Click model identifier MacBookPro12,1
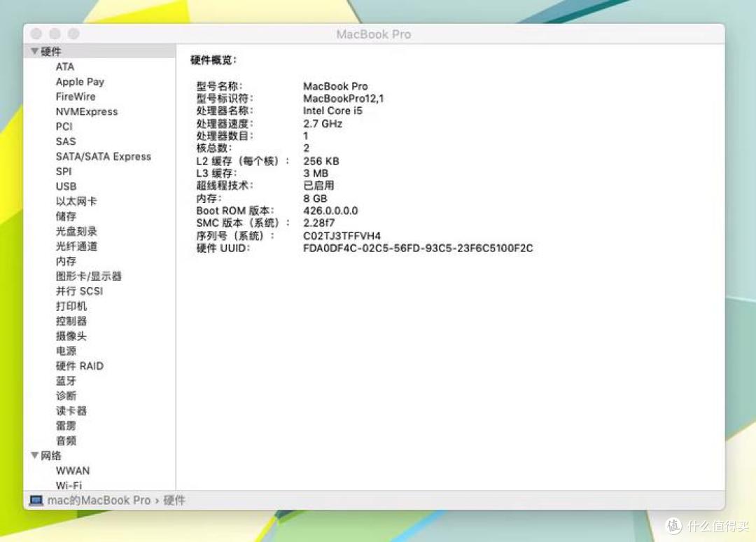Viewport: 756px width, 542px height. coord(343,98)
